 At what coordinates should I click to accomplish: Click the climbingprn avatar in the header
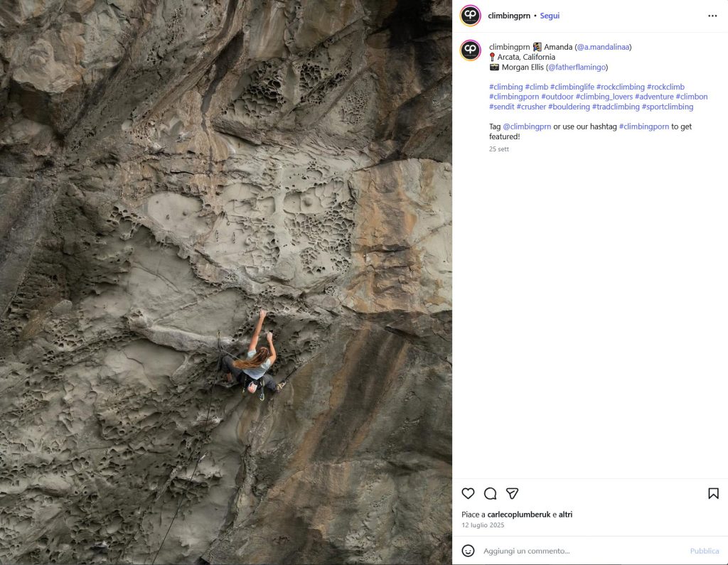[x=471, y=16]
